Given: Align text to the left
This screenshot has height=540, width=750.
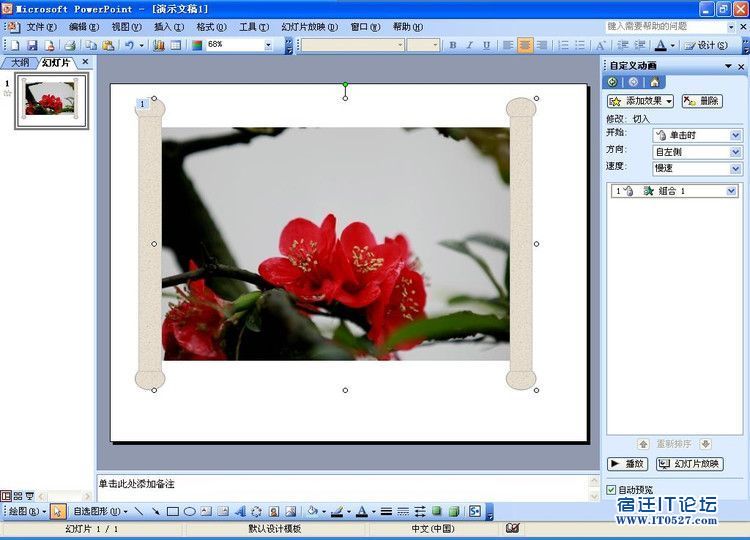Looking at the screenshot, I should (508, 45).
